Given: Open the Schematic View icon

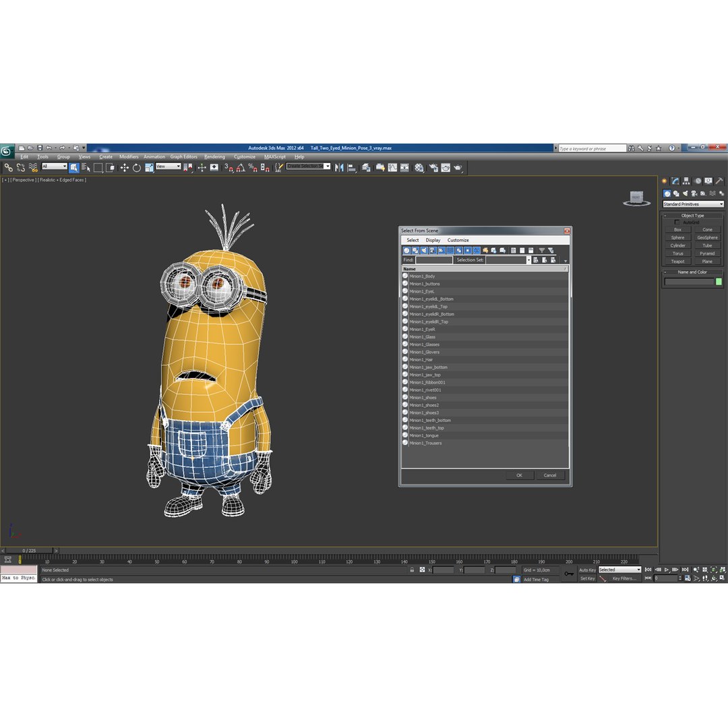Looking at the screenshot, I should [x=405, y=168].
